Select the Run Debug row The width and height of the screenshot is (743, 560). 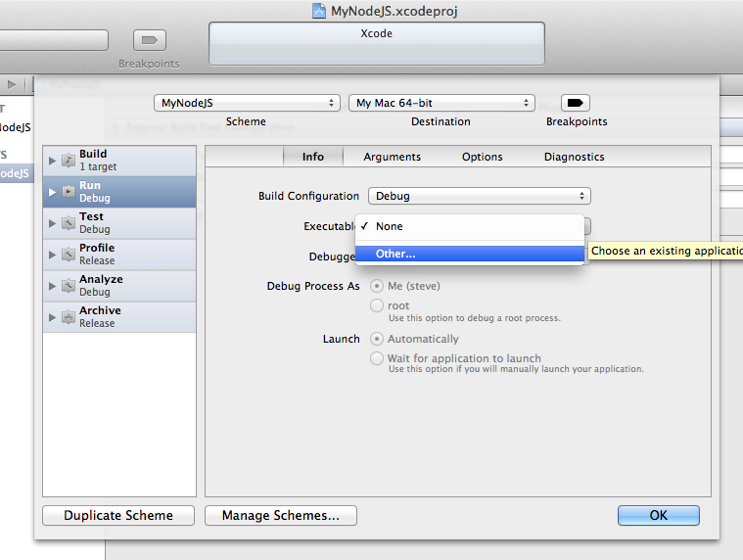click(119, 192)
